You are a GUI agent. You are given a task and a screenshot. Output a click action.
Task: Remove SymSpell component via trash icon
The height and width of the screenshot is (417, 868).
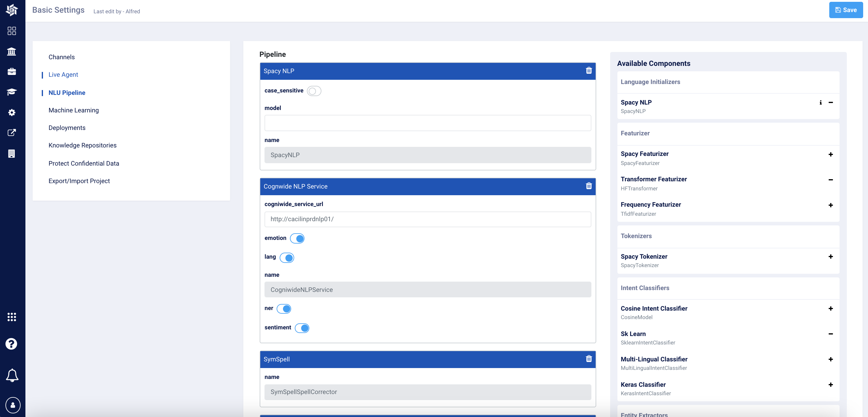(x=588, y=359)
